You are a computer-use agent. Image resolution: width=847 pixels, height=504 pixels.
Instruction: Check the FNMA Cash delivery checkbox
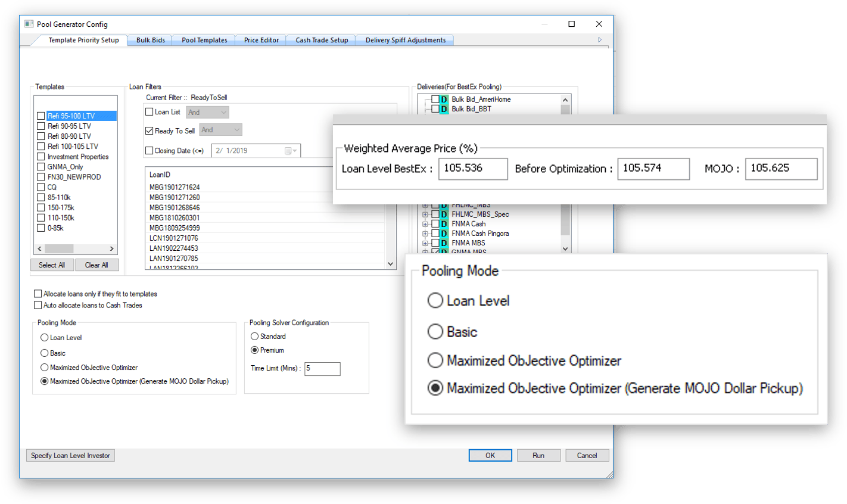(x=435, y=224)
